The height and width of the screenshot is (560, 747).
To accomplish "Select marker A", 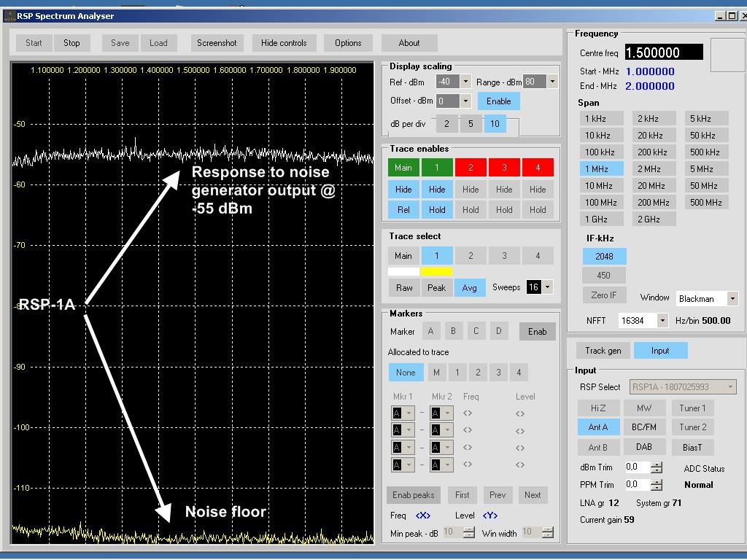I will coord(430,331).
